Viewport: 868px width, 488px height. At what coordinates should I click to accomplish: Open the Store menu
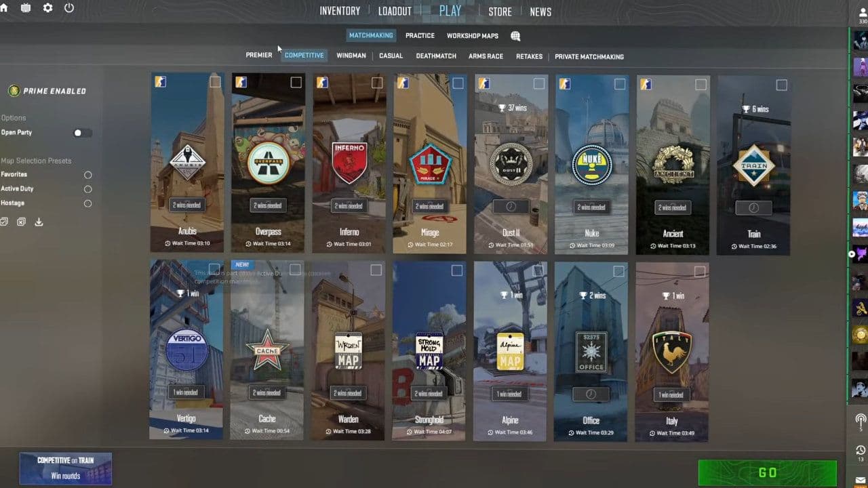500,12
